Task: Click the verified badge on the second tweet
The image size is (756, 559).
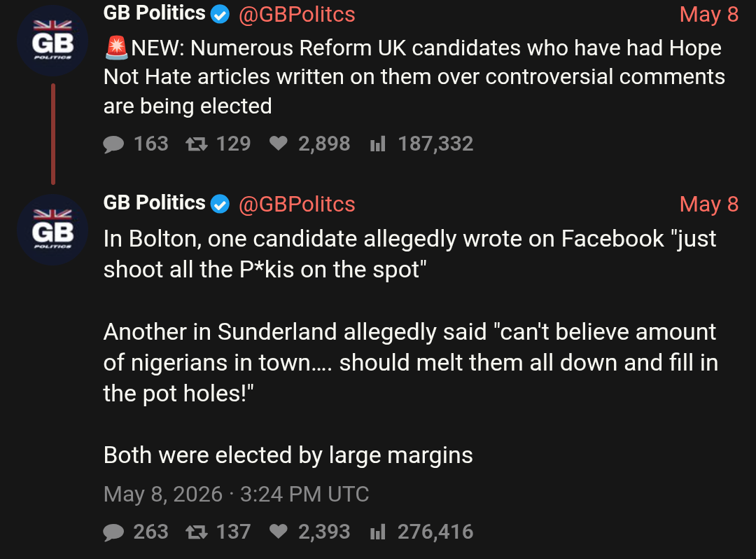Action: 220,204
